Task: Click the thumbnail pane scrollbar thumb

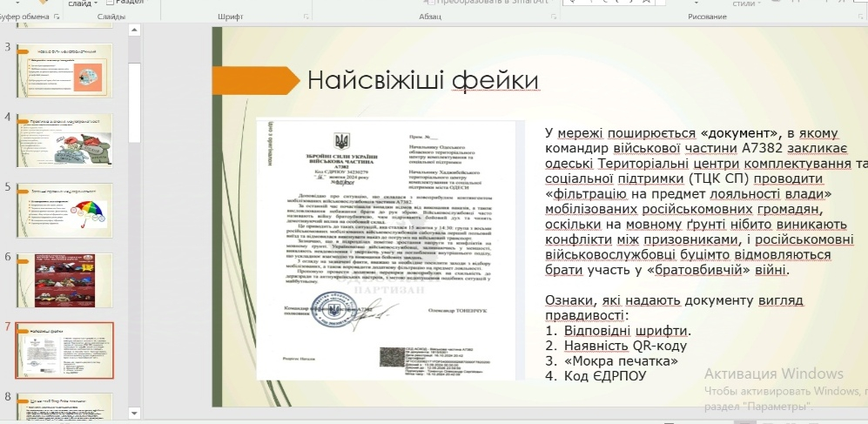Action: click(x=135, y=103)
